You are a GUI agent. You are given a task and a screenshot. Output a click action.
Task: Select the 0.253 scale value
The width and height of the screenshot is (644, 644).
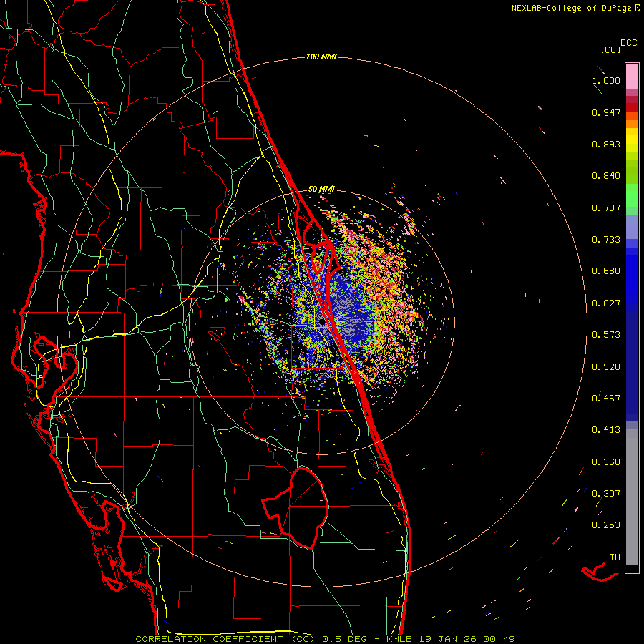coord(606,525)
